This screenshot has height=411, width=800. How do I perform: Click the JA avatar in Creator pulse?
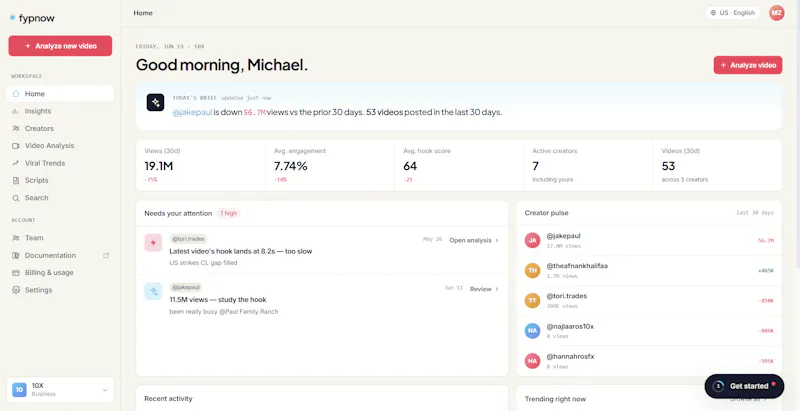[532, 240]
